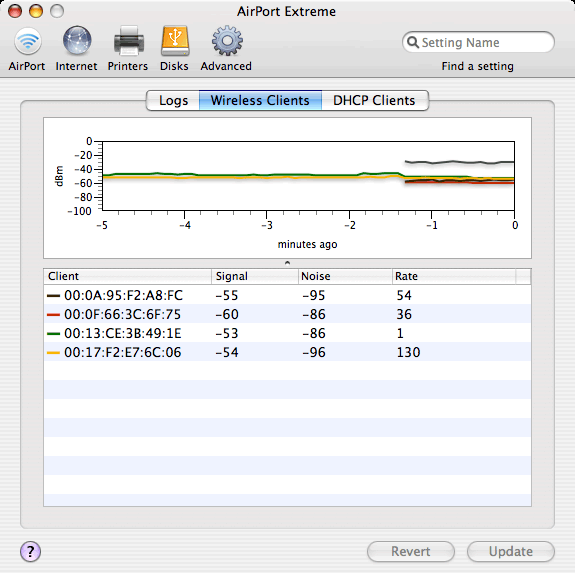
Task: Click the black color line swatch for 00:0A:95:F2:A8:FC
Action: [54, 295]
